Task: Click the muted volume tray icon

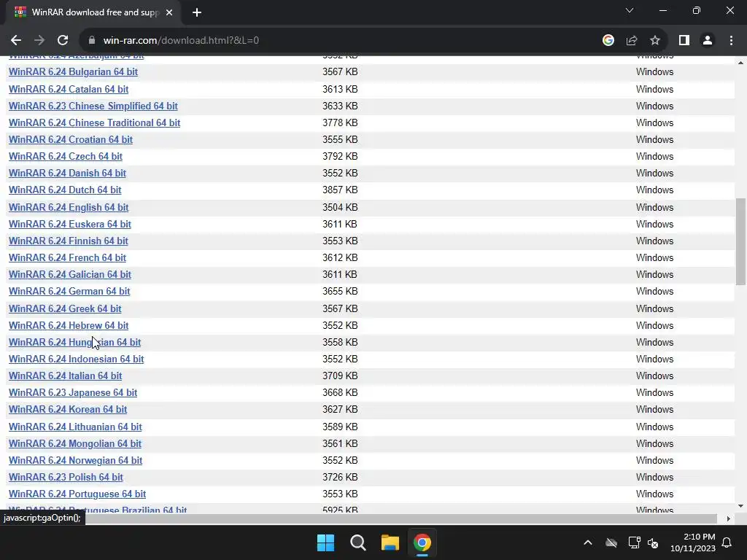Action: click(653, 542)
